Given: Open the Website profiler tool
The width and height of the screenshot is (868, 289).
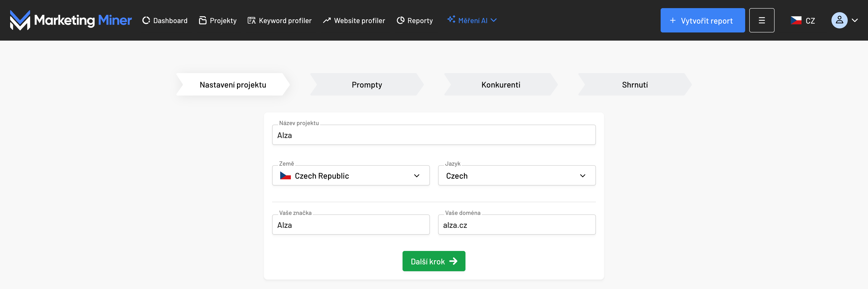Looking at the screenshot, I should 354,21.
